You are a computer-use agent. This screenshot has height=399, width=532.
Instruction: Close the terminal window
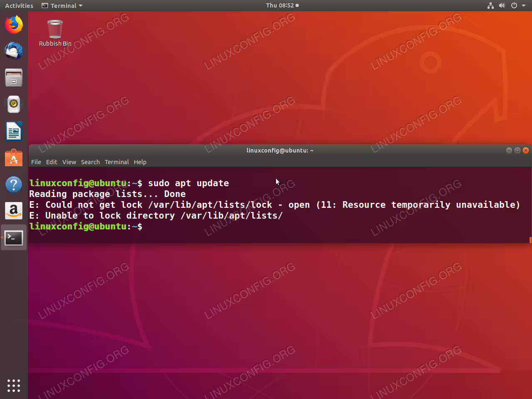(x=526, y=150)
